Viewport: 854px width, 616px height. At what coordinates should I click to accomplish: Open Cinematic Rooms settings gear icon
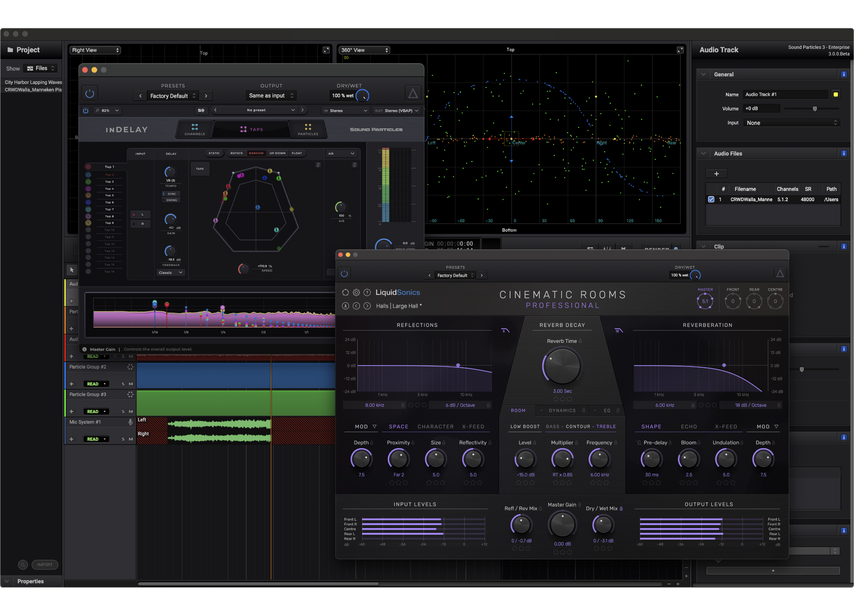pyautogui.click(x=356, y=292)
